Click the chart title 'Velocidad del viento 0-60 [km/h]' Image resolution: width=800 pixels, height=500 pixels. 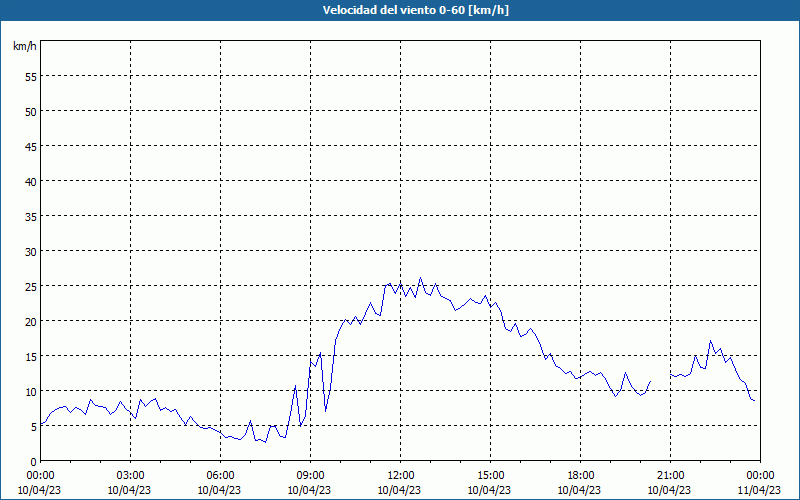point(416,10)
